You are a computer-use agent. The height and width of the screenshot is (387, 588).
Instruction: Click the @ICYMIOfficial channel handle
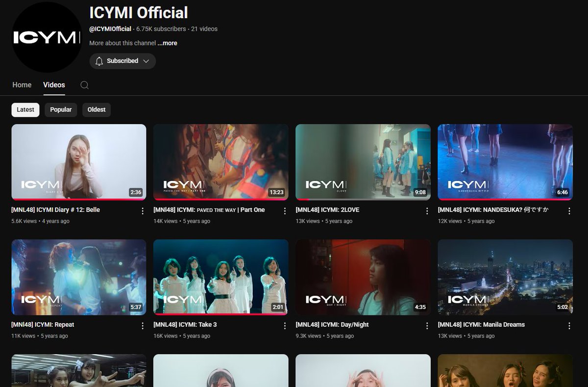[x=110, y=29]
